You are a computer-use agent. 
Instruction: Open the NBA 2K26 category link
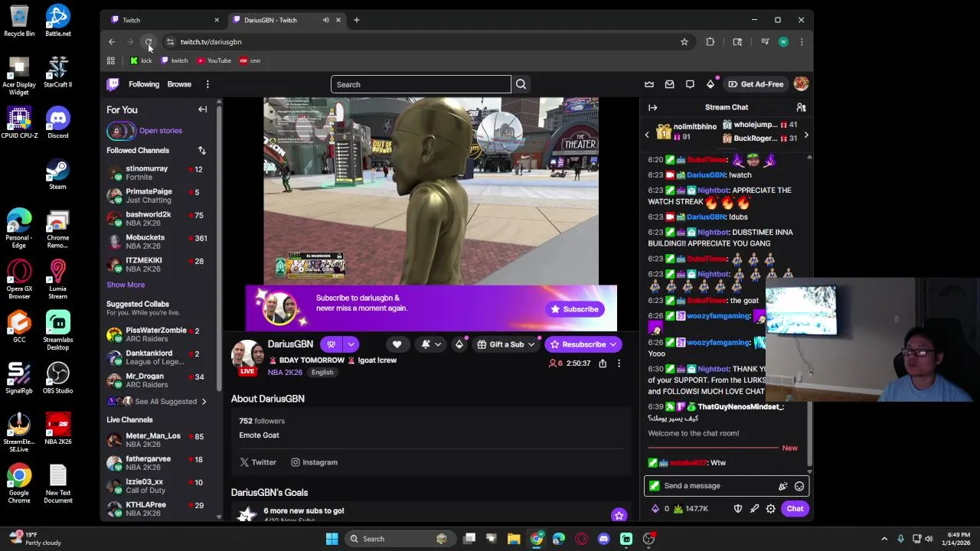coord(285,373)
